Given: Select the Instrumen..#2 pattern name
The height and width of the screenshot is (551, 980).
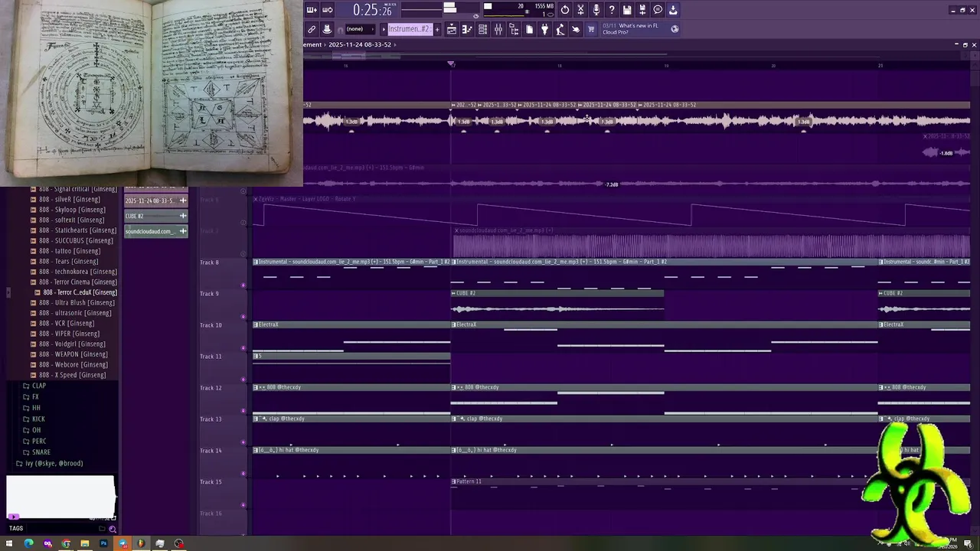Looking at the screenshot, I should 410,29.
